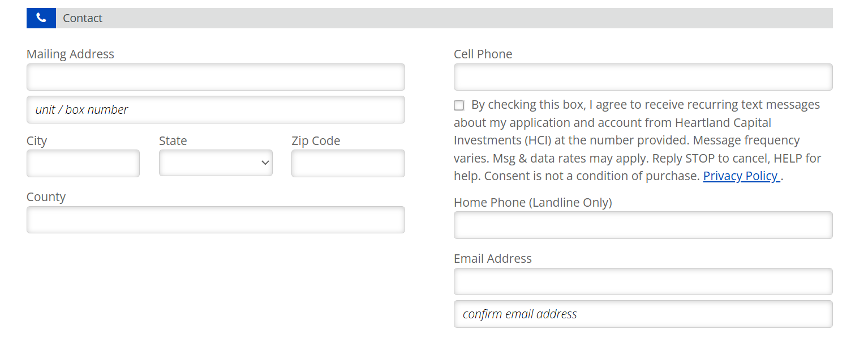
Task: Click the State field label
Action: 173,141
